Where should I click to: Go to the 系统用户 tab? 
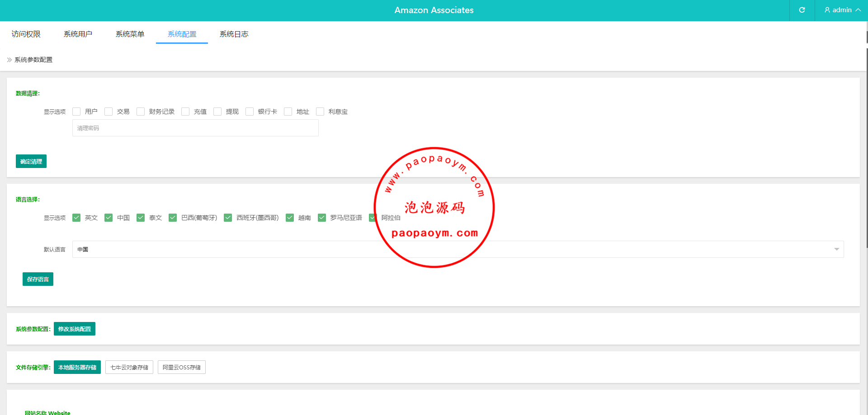click(78, 34)
